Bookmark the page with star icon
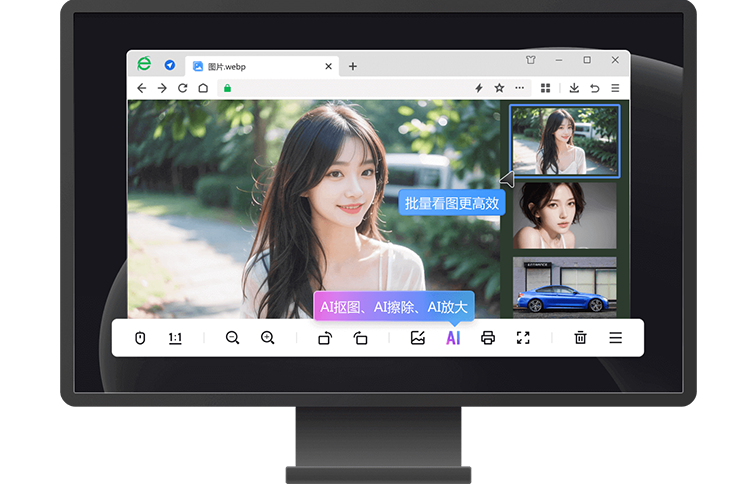 tap(499, 88)
